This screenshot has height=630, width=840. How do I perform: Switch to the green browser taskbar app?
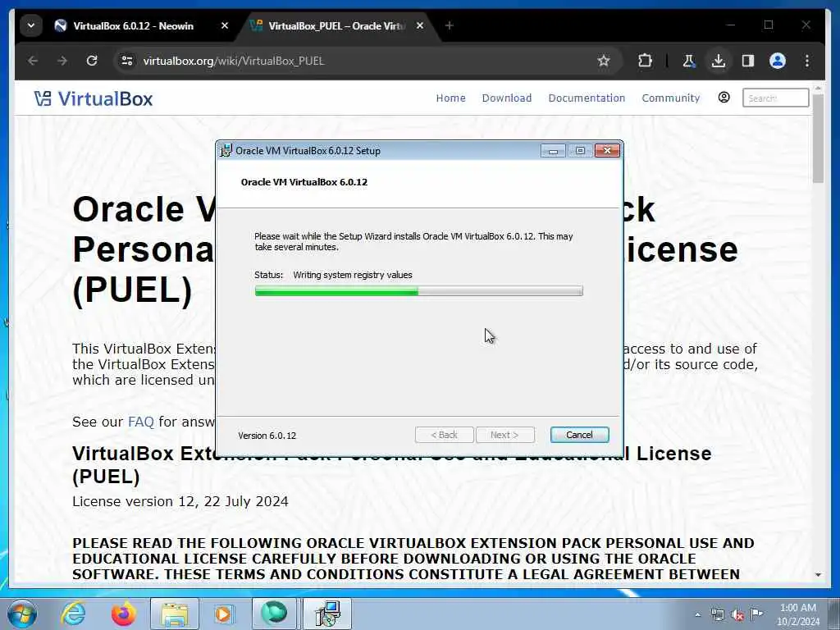pyautogui.click(x=274, y=614)
